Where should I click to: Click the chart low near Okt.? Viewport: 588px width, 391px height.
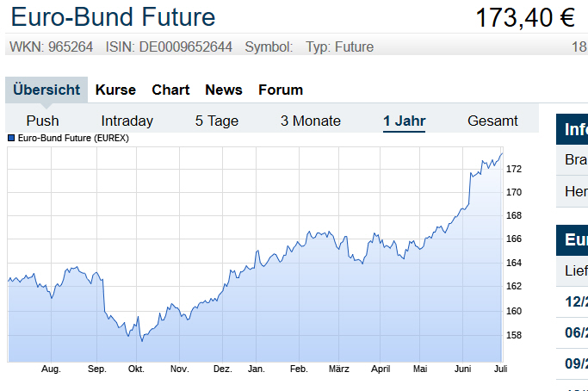(142, 340)
